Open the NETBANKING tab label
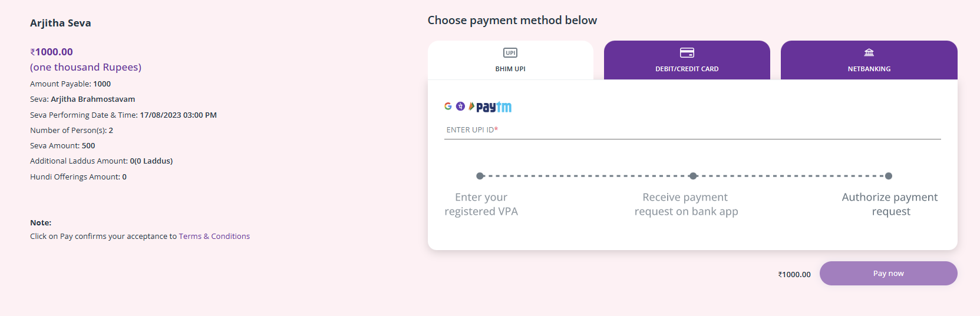The width and height of the screenshot is (980, 316). [869, 69]
